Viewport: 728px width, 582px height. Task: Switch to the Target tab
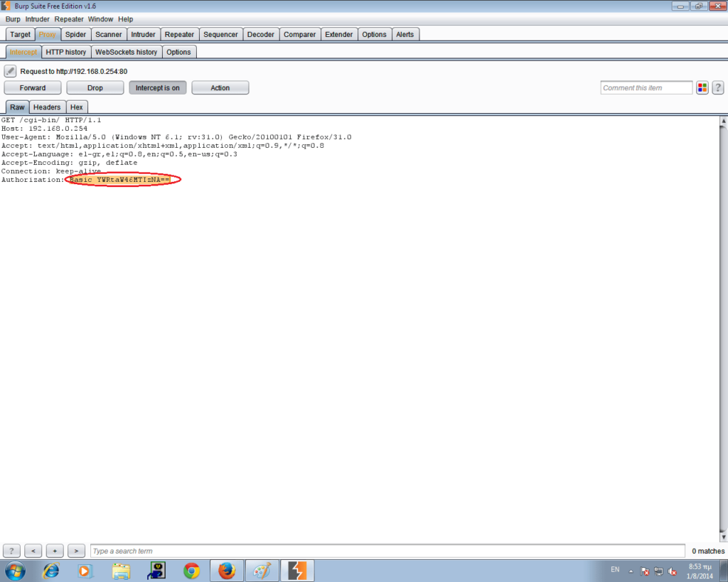coord(20,34)
